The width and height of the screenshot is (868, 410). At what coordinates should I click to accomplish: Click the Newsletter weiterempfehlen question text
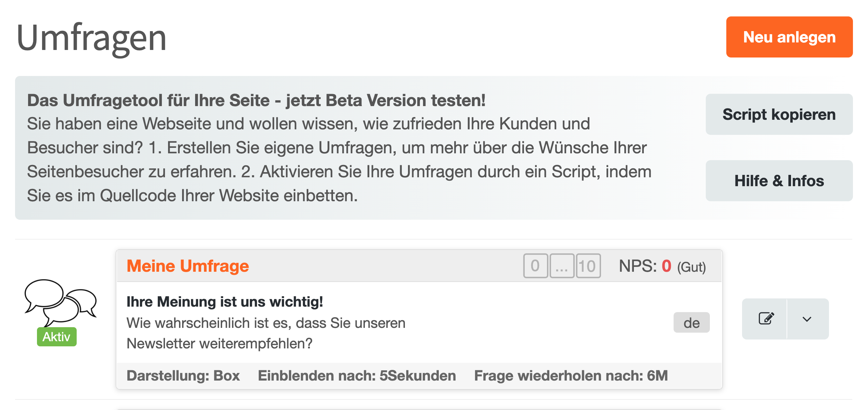click(266, 333)
